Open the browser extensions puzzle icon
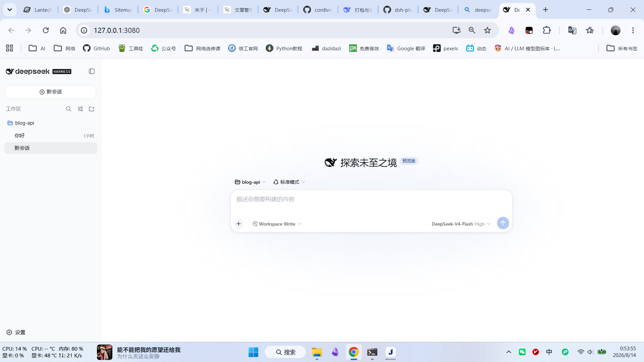This screenshot has height=362, width=644. click(547, 30)
